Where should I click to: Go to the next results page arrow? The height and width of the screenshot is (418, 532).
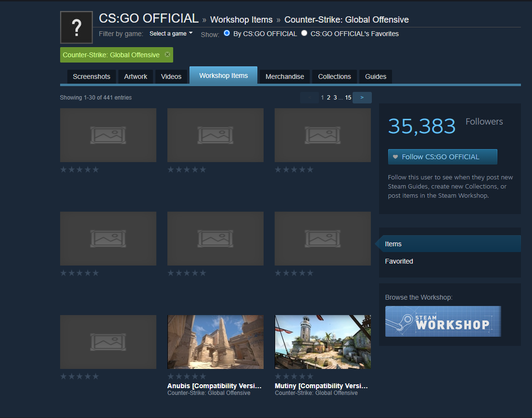coord(362,97)
